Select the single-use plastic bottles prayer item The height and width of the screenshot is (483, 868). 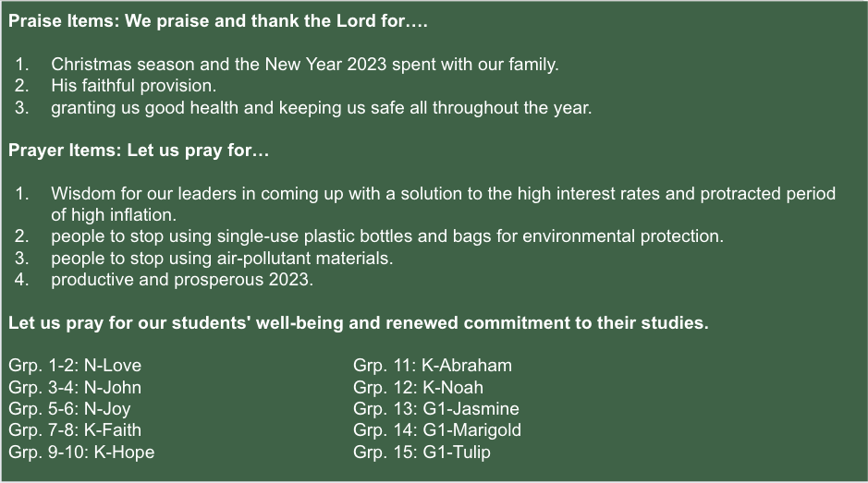coord(387,236)
